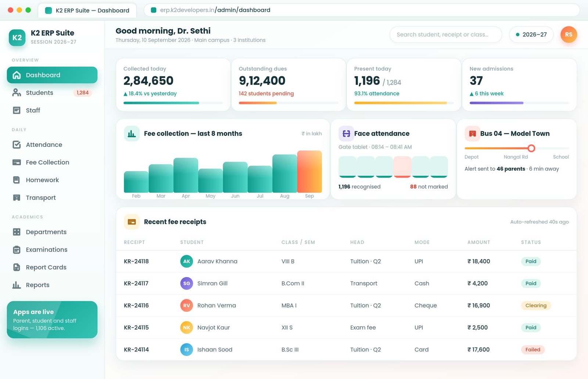Open the Homework section
Image resolution: width=588 pixels, height=379 pixels.
[52, 180]
